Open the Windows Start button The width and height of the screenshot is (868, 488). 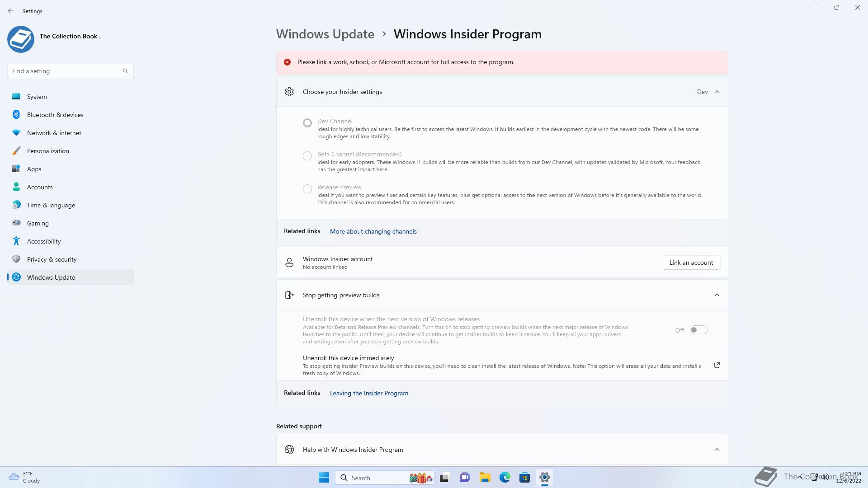click(324, 478)
